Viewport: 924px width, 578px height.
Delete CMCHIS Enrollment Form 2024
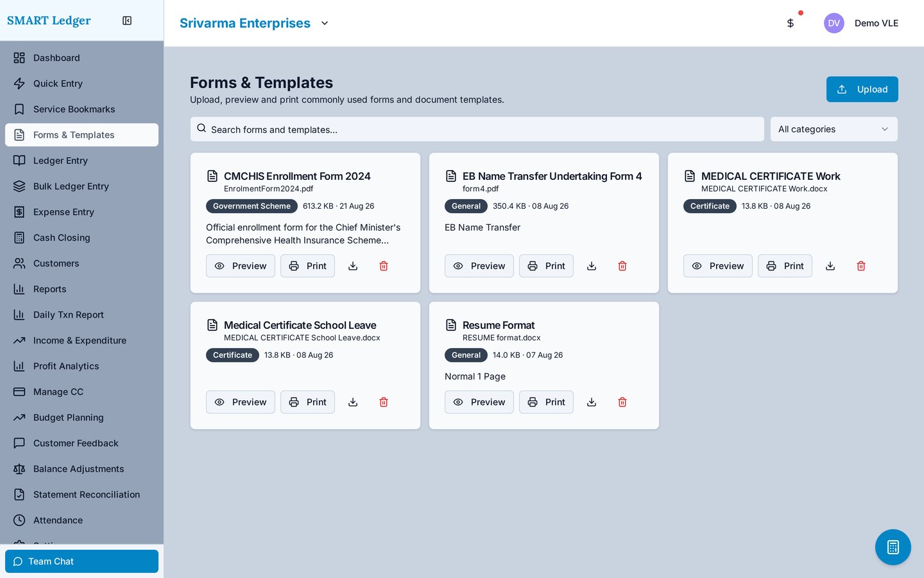(384, 266)
